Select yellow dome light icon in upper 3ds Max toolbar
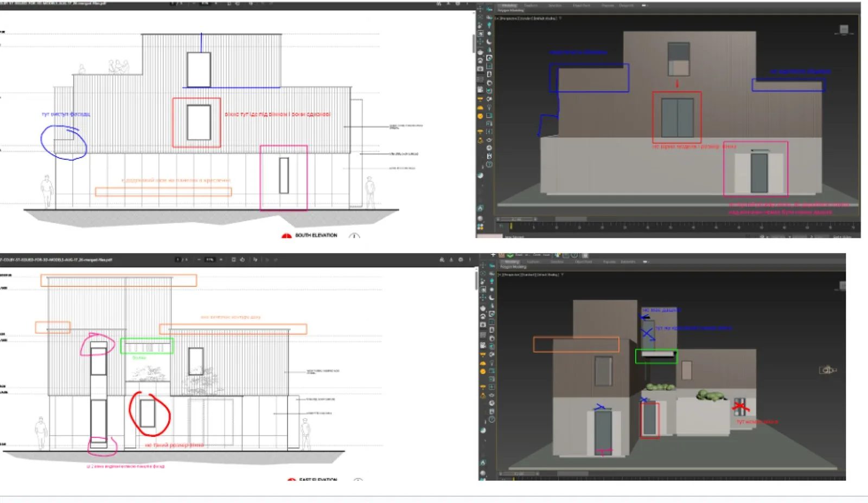868x503 pixels. [480, 108]
